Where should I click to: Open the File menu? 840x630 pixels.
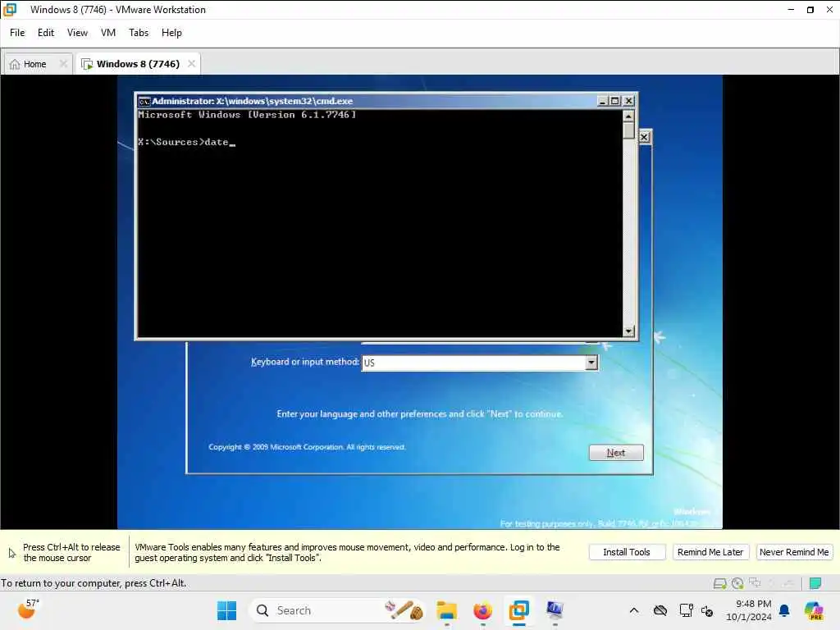[17, 33]
